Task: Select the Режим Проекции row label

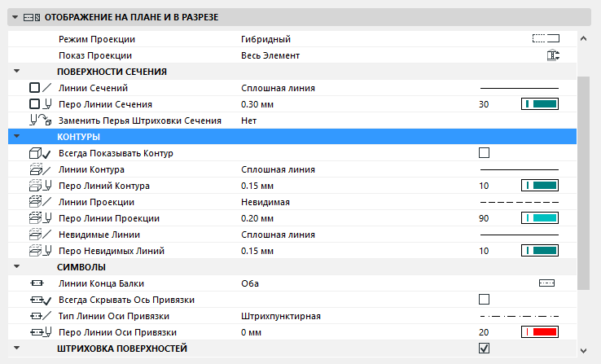Action: (98, 39)
